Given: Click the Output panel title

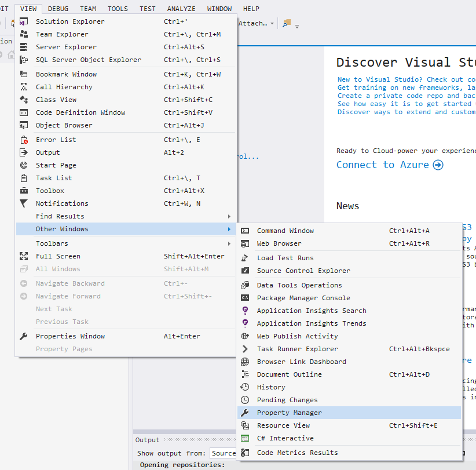Looking at the screenshot, I should click(x=147, y=440).
